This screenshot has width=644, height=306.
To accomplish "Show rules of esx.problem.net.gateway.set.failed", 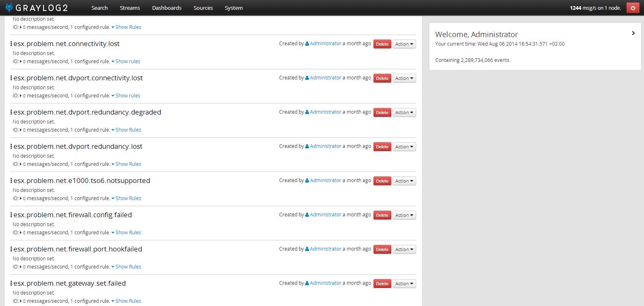I will [x=126, y=301].
